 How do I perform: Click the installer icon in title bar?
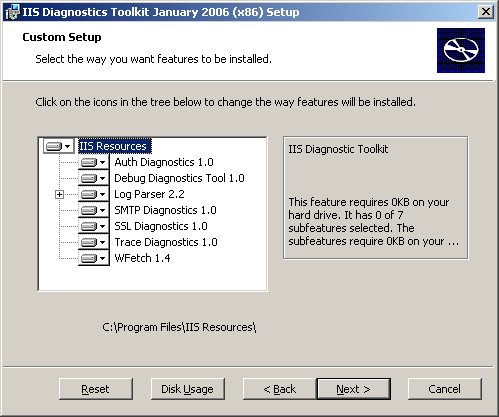[12, 12]
